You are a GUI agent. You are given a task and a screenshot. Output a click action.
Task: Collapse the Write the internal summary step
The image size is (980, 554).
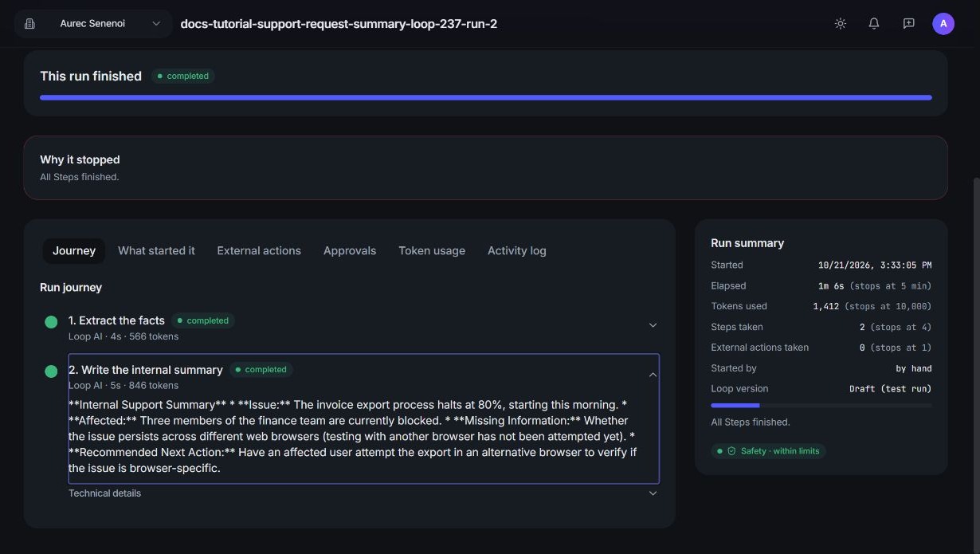(x=653, y=375)
